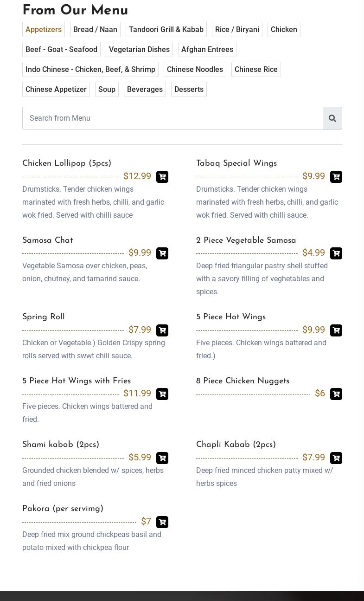
Task: Select the Beverages category tab
Action: point(145,90)
